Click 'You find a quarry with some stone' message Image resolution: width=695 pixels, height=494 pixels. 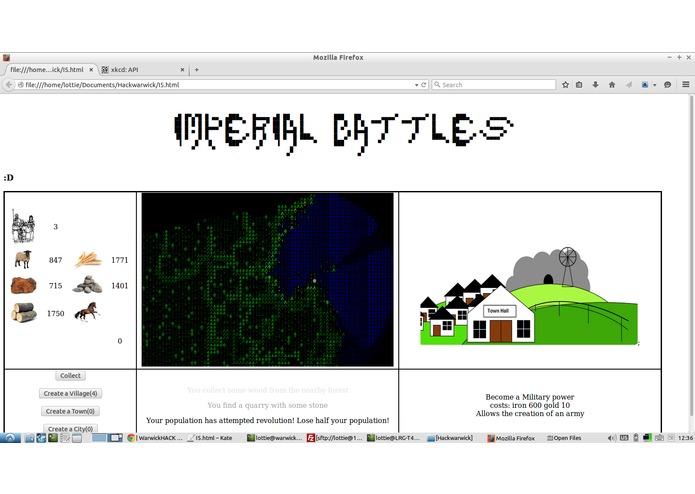(x=267, y=405)
